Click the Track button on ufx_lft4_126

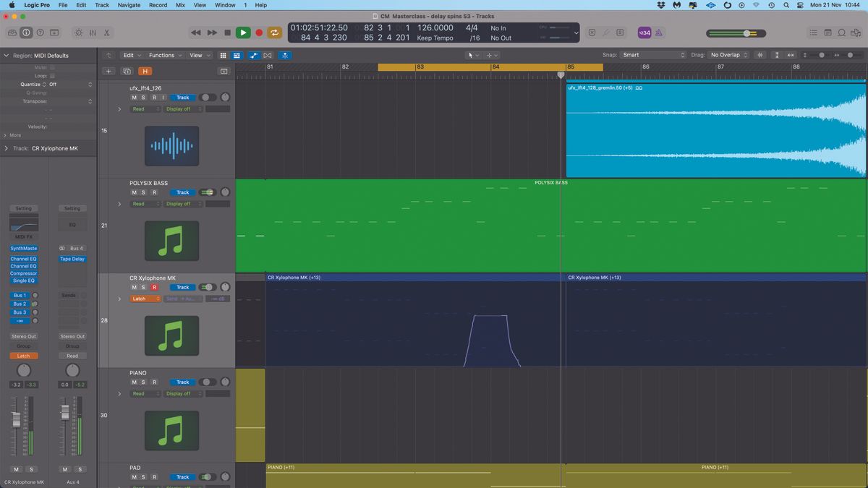[x=182, y=98]
